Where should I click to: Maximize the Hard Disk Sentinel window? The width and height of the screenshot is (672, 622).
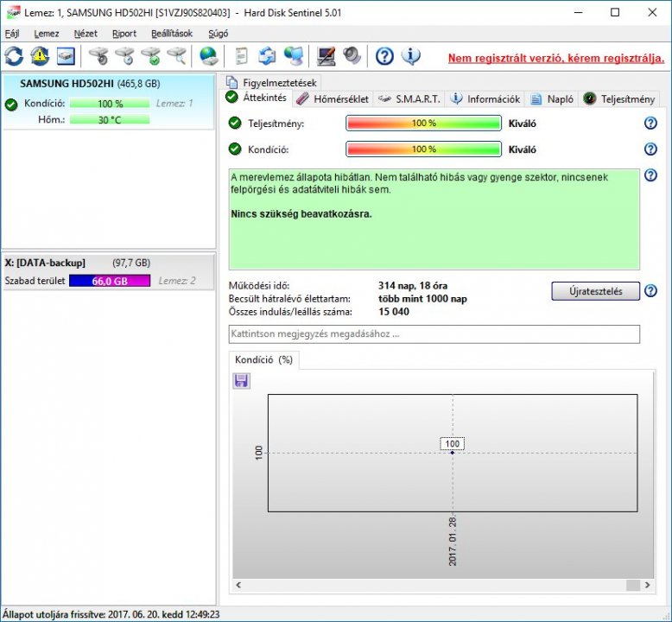[615, 12]
